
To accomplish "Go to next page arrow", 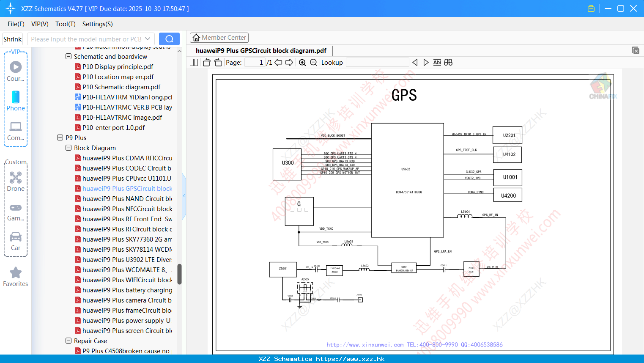I will coord(289,63).
